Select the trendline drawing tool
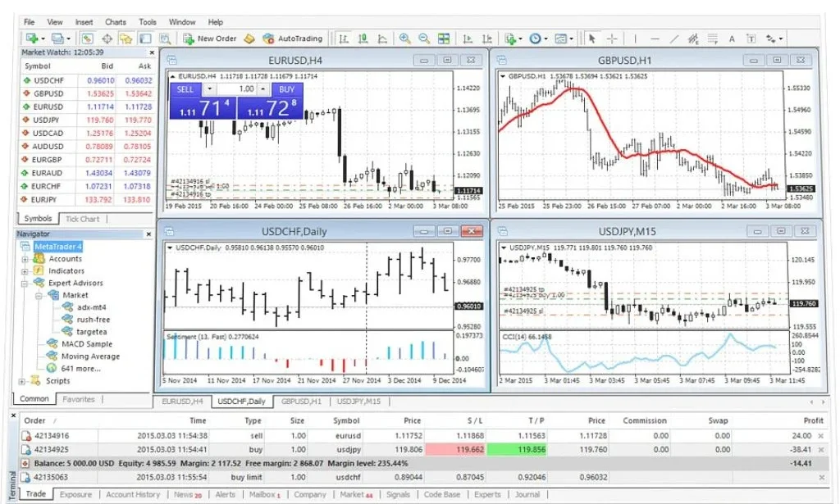Viewport: 840px width, 504px height. (674, 39)
